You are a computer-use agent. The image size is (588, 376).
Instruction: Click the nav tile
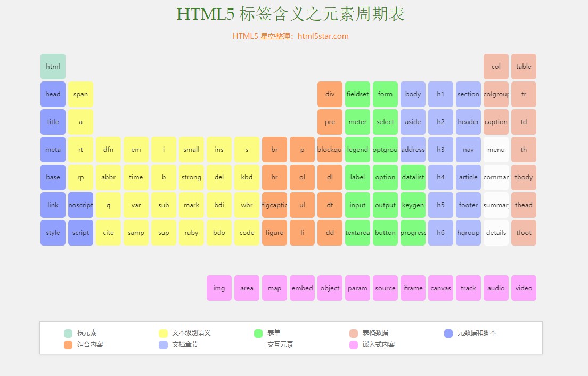tap(468, 150)
